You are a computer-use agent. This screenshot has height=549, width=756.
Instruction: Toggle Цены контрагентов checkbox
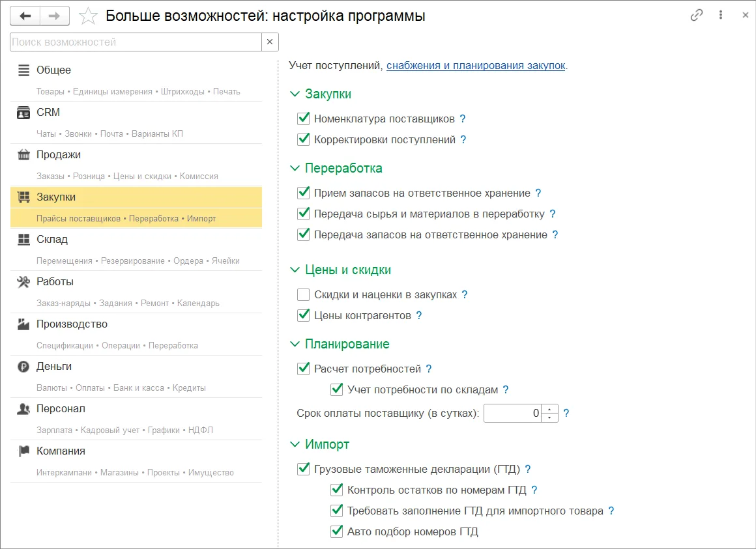pyautogui.click(x=303, y=315)
